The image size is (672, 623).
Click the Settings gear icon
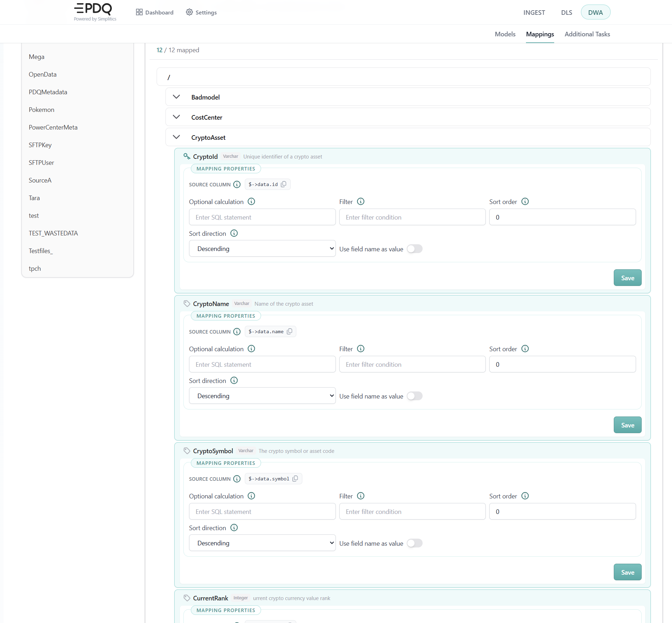[189, 12]
